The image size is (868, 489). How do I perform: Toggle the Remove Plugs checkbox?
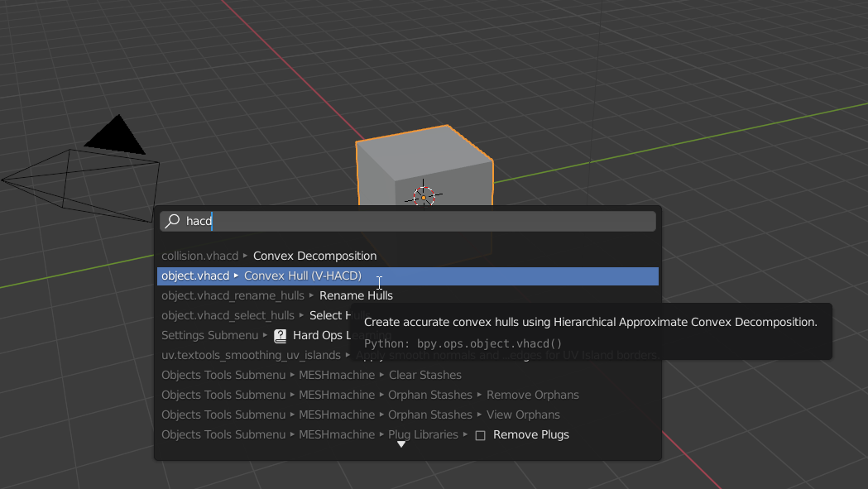tap(481, 434)
